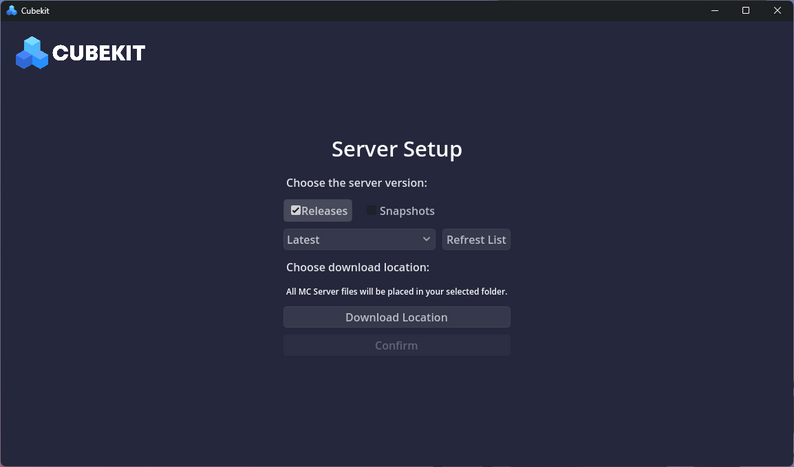Viewport: 794px width, 467px height.
Task: Toggle the Releases checkbox
Action: 318,211
